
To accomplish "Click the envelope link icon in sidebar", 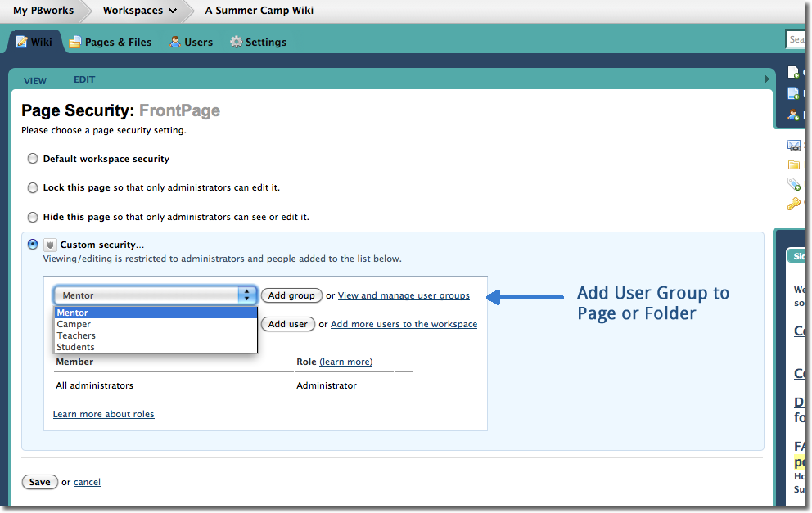I will [x=793, y=145].
